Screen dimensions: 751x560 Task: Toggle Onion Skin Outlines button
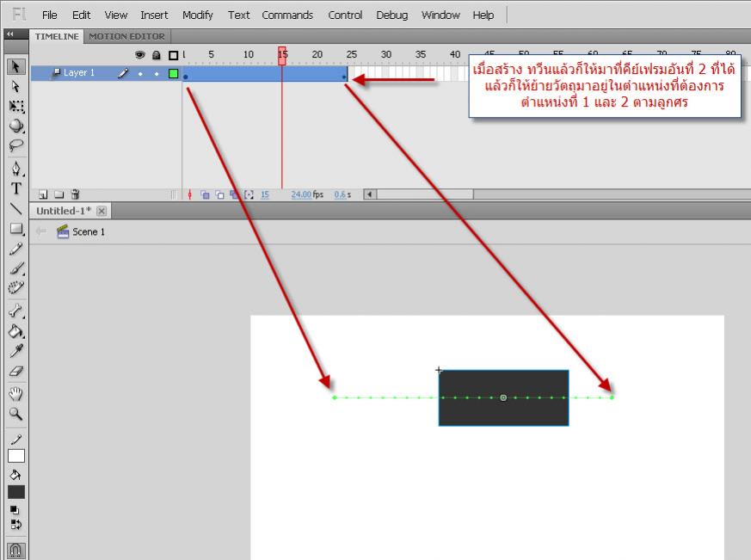click(219, 194)
